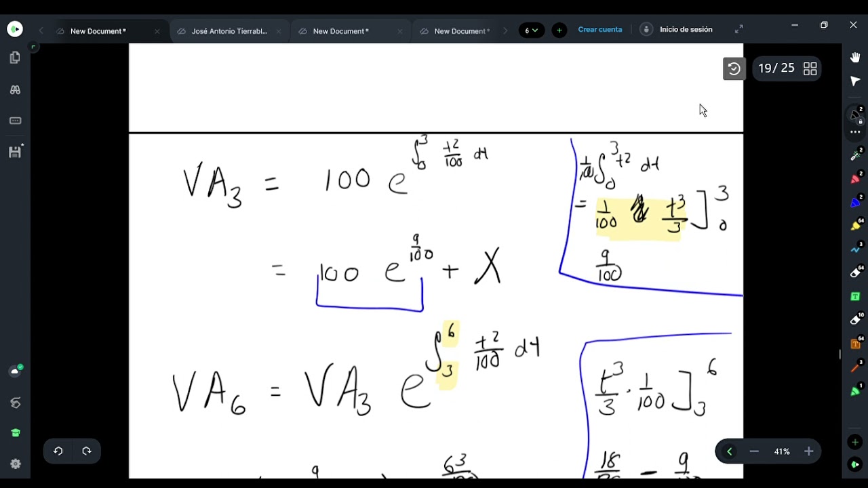The image size is (868, 488).
Task: Click the green logo at toolbar bottom
Action: 855,464
